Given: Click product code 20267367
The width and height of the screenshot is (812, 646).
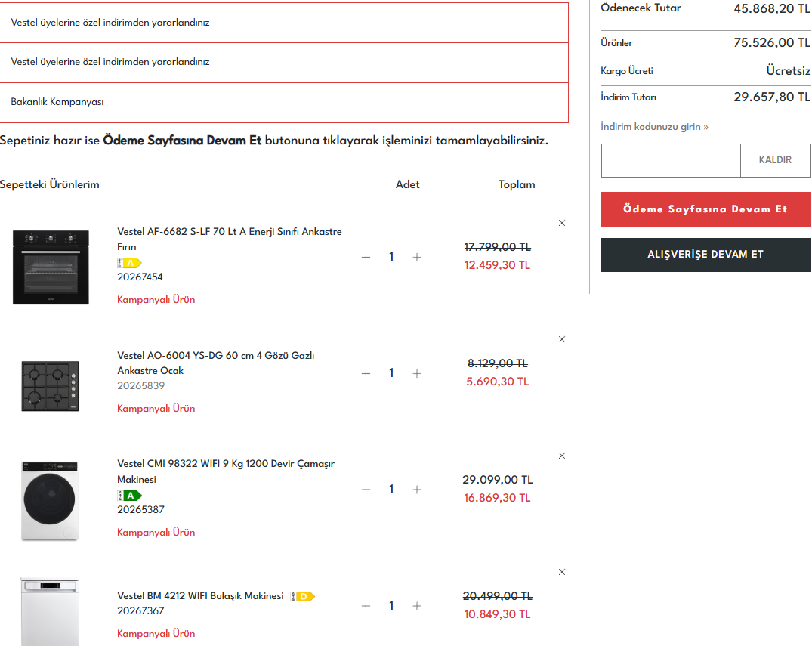Looking at the screenshot, I should point(140,610).
